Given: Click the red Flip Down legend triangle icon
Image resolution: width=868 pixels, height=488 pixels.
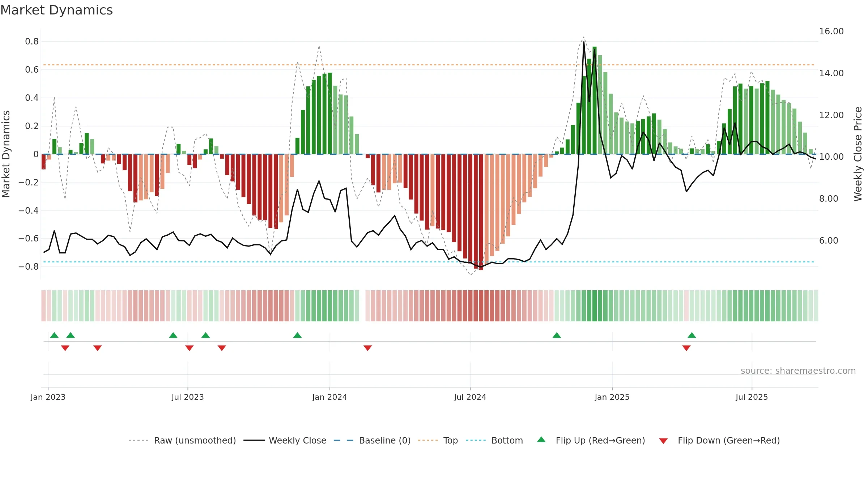Looking at the screenshot, I should 663,441.
